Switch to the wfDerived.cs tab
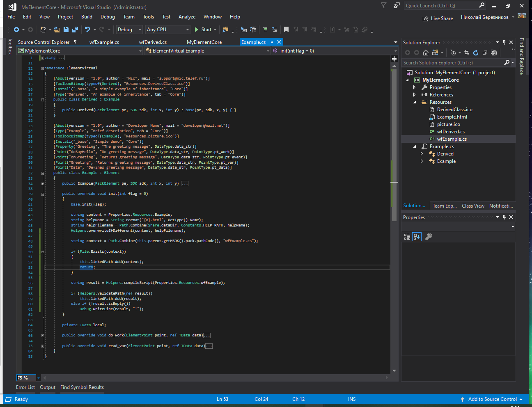 pos(153,42)
